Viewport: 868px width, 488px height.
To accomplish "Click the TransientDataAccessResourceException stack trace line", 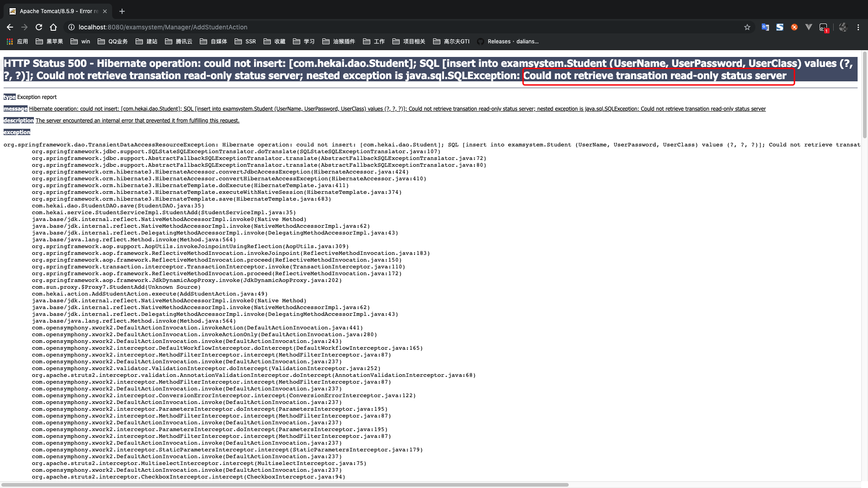I will click(x=432, y=145).
